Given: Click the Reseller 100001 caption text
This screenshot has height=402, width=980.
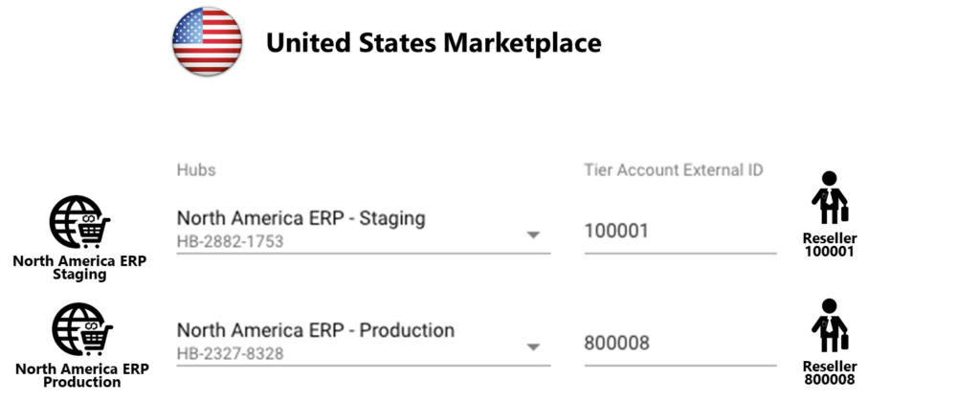Looking at the screenshot, I should click(x=830, y=245).
